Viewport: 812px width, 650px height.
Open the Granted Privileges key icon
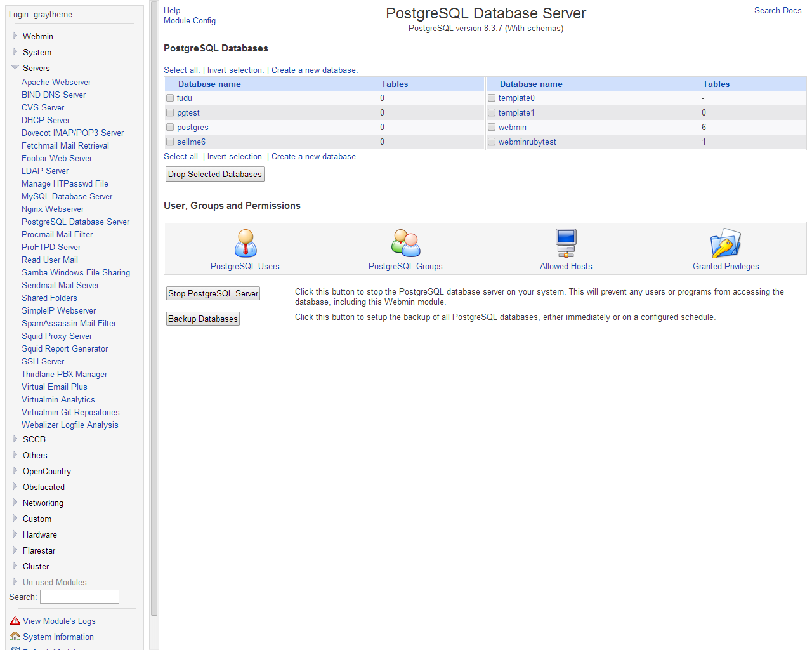726,243
